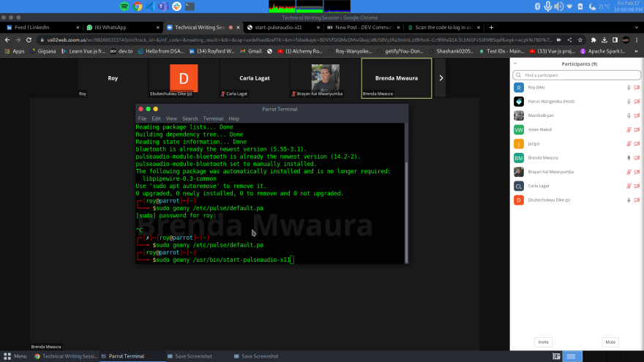Open the microphone tray indicator
Image resolution: width=644 pixels, height=362 pixels.
(547, 6)
